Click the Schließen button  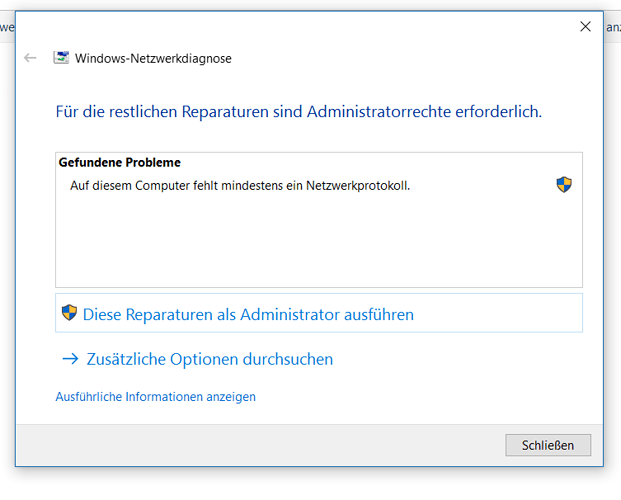pyautogui.click(x=548, y=445)
